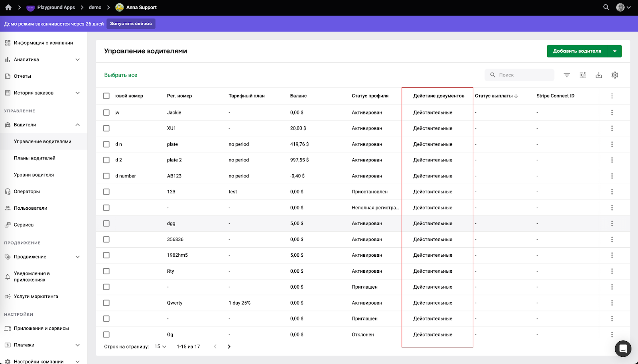Expand the Аналитика sidebar section
The image size is (638, 364).
tap(77, 59)
